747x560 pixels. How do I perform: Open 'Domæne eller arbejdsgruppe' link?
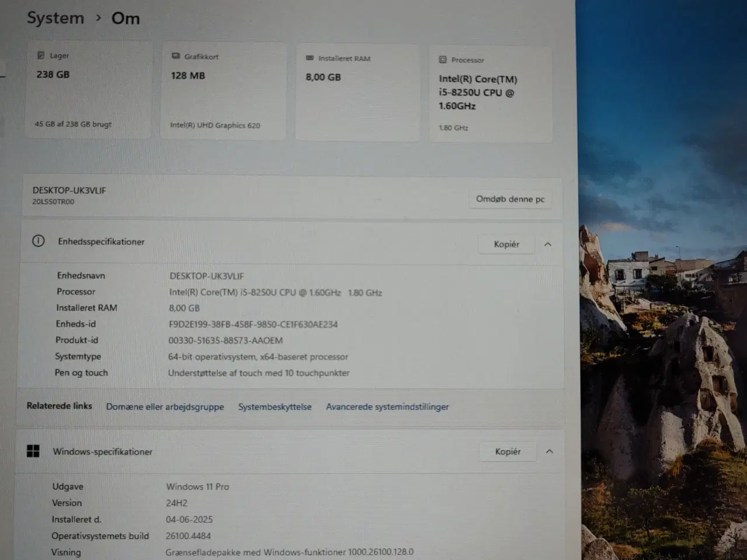(165, 407)
